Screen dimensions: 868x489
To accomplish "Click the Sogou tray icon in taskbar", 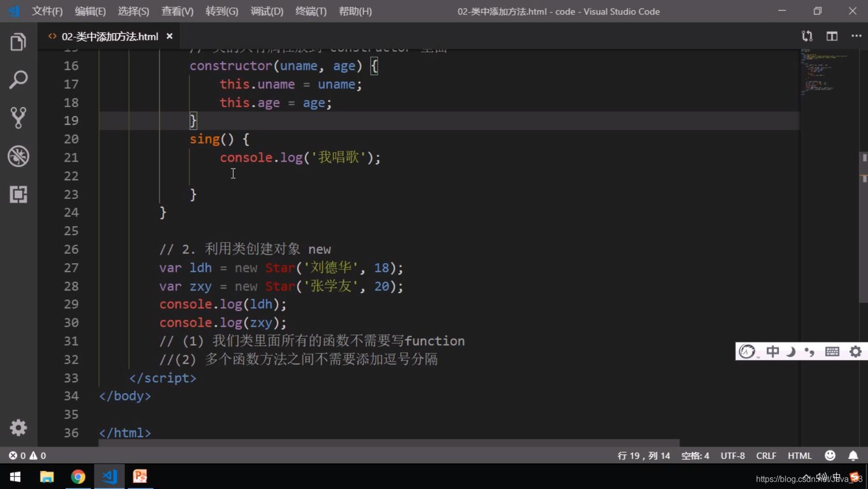I will point(855,477).
